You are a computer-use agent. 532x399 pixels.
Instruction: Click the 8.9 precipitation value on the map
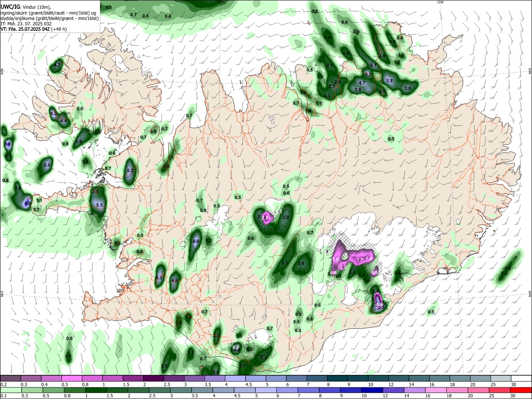(28, 203)
